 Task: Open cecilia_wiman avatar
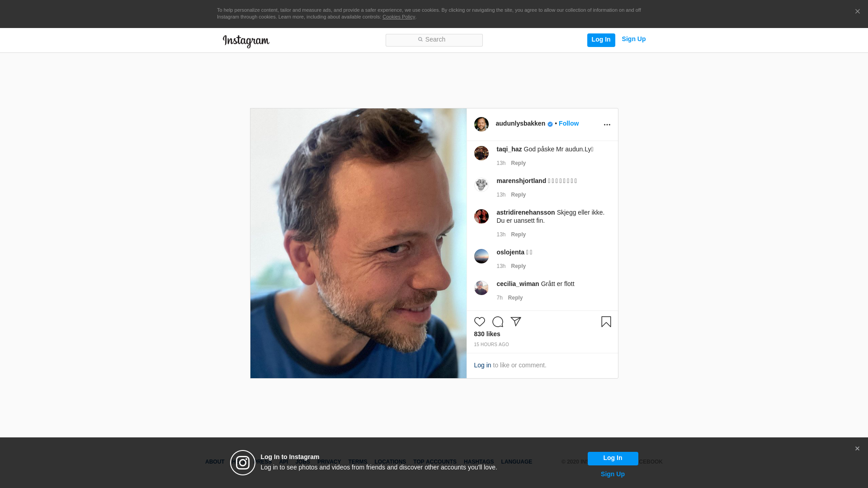click(x=481, y=288)
